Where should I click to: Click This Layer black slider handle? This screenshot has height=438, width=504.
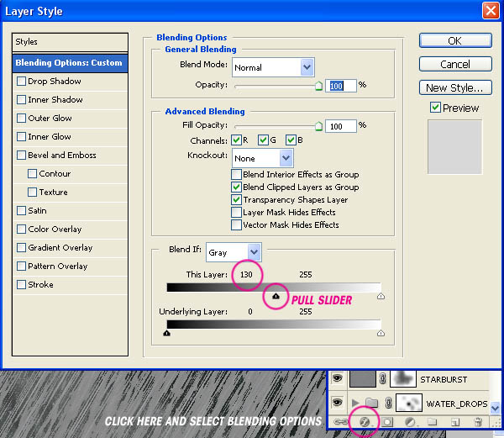point(276,296)
